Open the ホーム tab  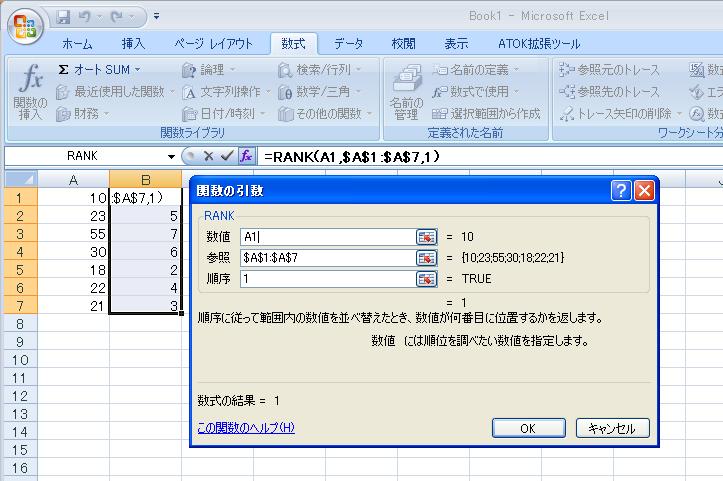pos(77,44)
